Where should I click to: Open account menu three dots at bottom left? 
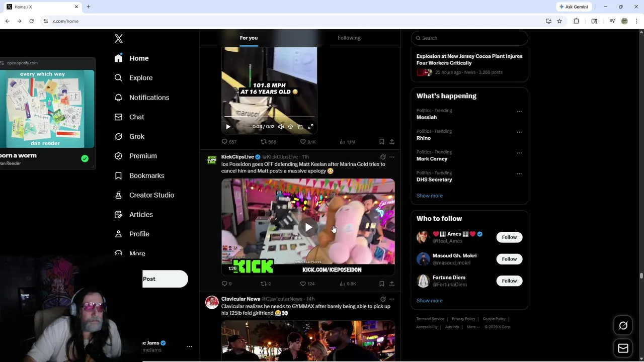190,346
